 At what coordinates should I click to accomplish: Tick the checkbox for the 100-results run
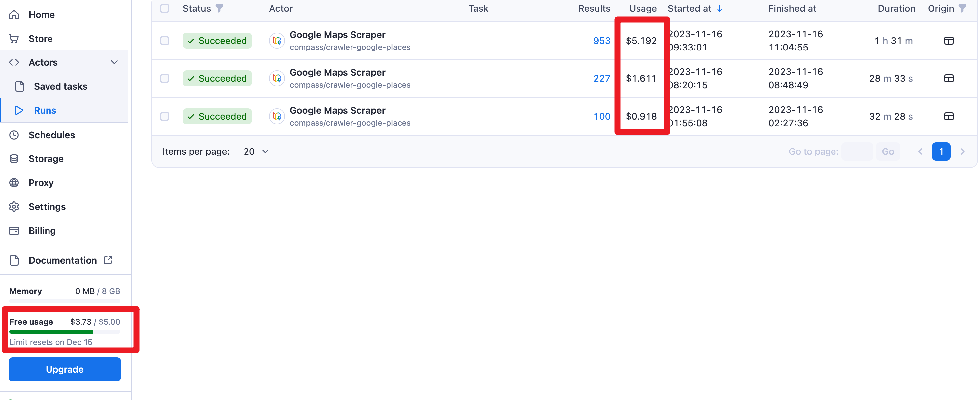165,117
